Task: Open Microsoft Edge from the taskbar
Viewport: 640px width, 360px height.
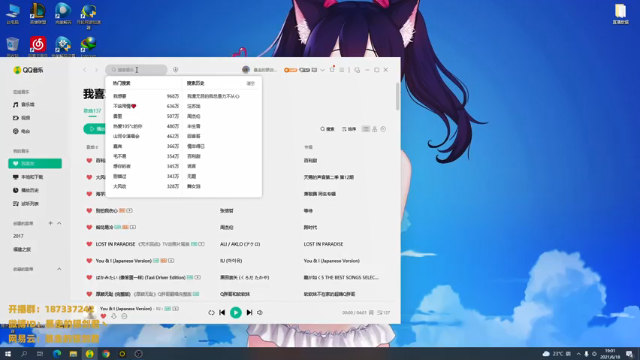Action: 57,354
